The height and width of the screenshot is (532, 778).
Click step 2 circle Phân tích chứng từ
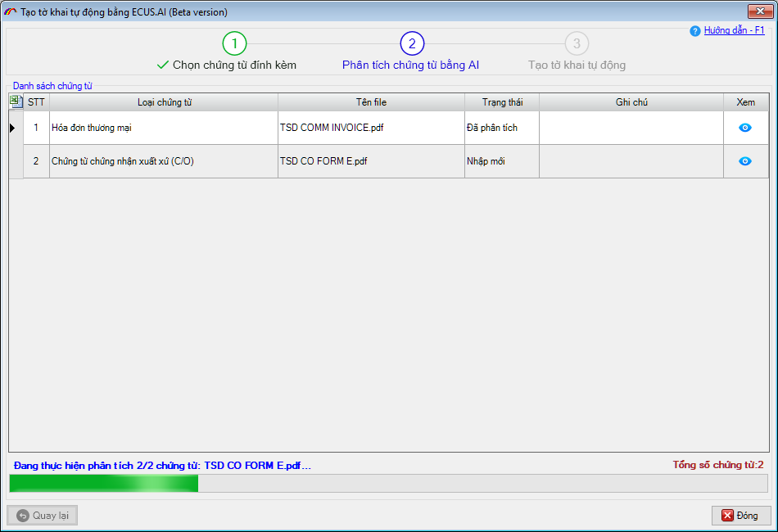tap(412, 43)
